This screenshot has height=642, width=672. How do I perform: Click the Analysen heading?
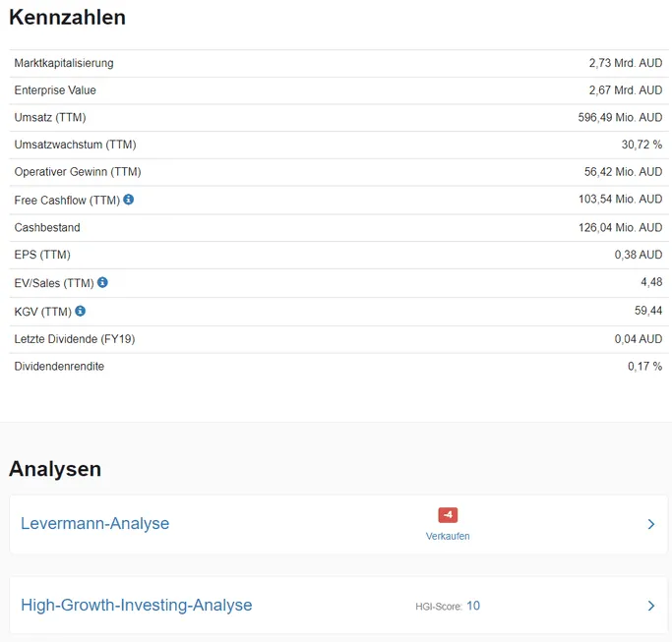click(x=55, y=469)
